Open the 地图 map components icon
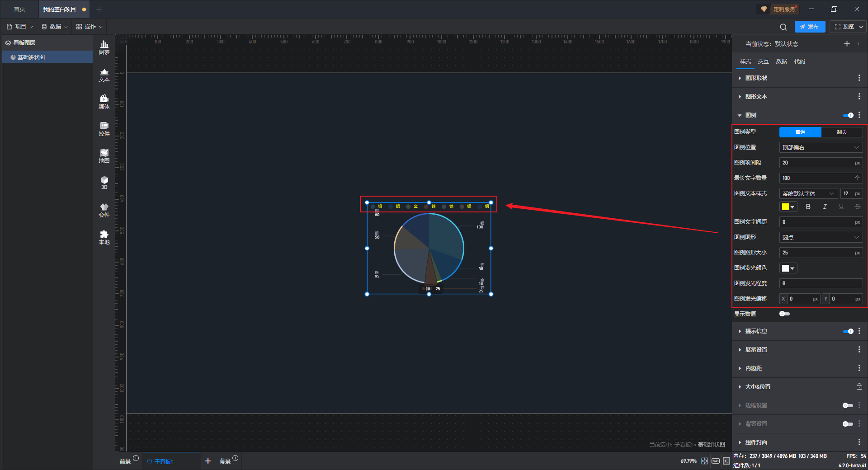Screen dimensions: 868x470 [x=104, y=156]
